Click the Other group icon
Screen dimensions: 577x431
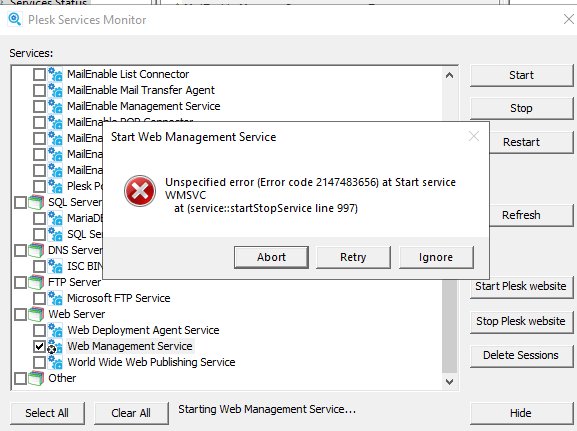(x=36, y=378)
